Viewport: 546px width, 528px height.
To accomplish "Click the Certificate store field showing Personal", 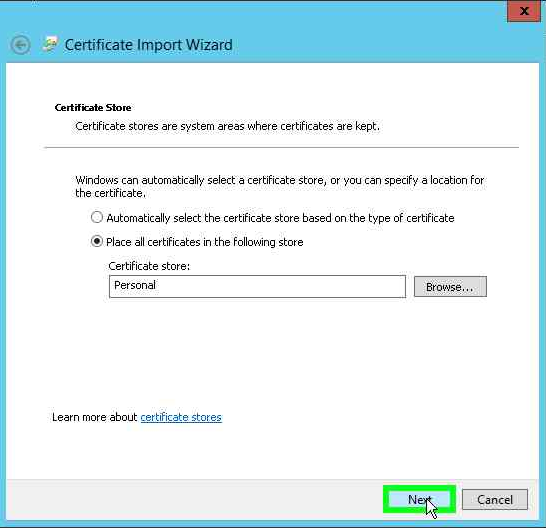I will click(x=257, y=286).
